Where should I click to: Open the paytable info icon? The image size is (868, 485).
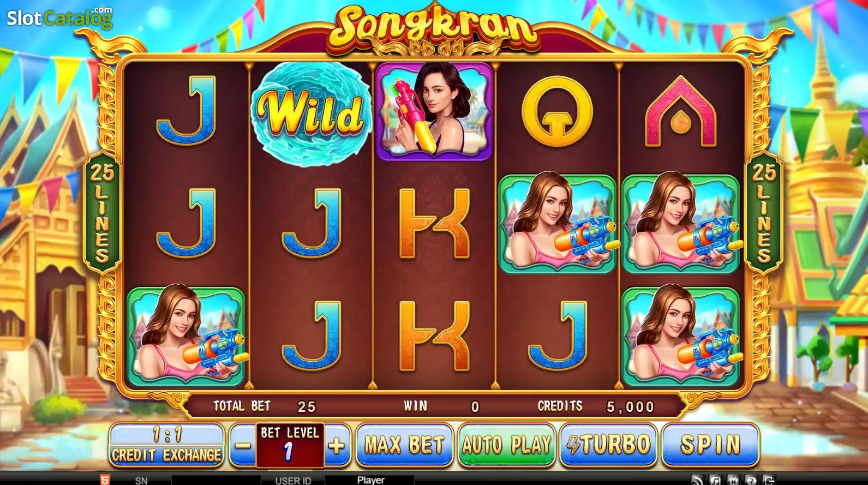point(733,480)
